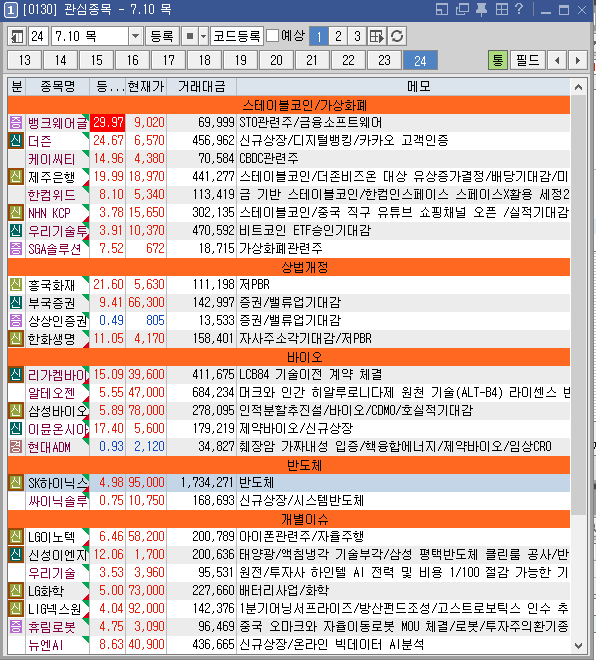The height and width of the screenshot is (660, 596).
Task: Sort by the 현재가 column header
Action: (146, 87)
